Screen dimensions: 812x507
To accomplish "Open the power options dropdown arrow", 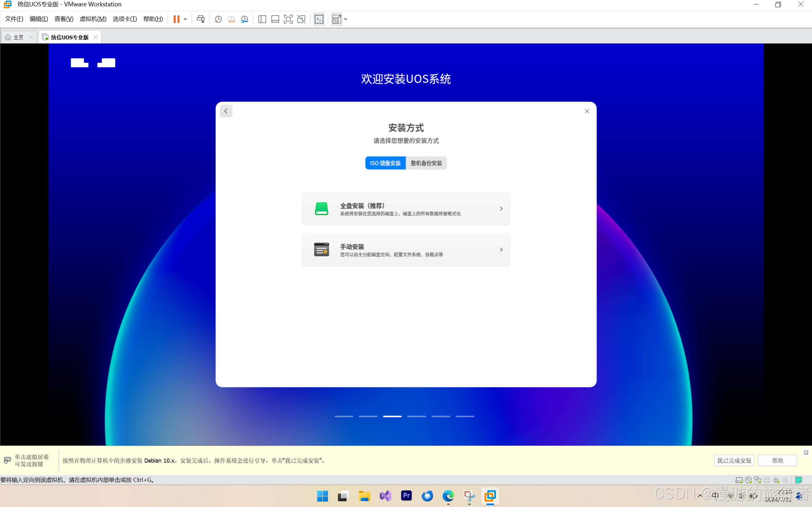I will [x=185, y=19].
